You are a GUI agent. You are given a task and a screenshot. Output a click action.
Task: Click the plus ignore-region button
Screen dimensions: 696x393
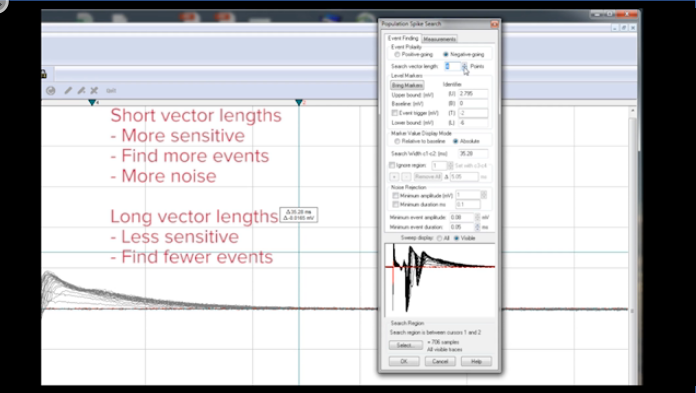click(x=394, y=177)
